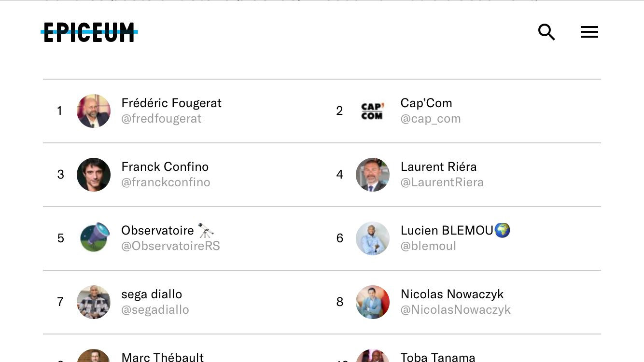Click the @ObservatoireRS handle
Viewport: 644px width, 362px height.
pos(170,246)
